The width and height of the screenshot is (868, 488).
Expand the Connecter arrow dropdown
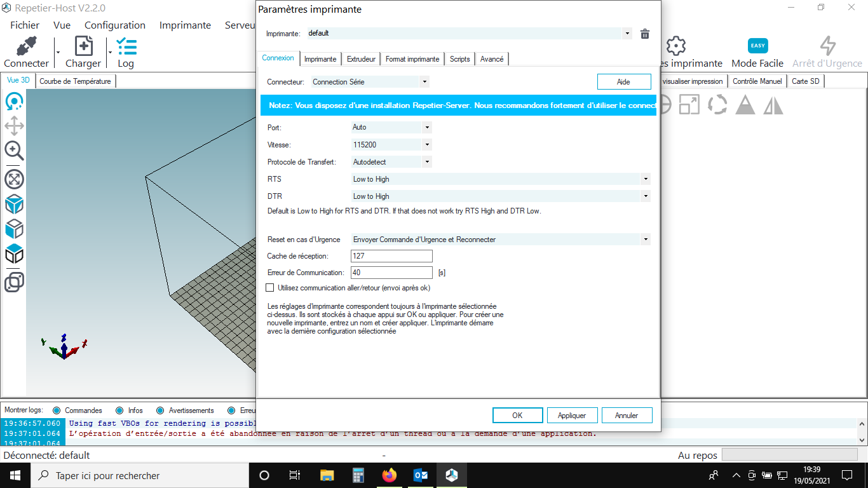(x=58, y=53)
